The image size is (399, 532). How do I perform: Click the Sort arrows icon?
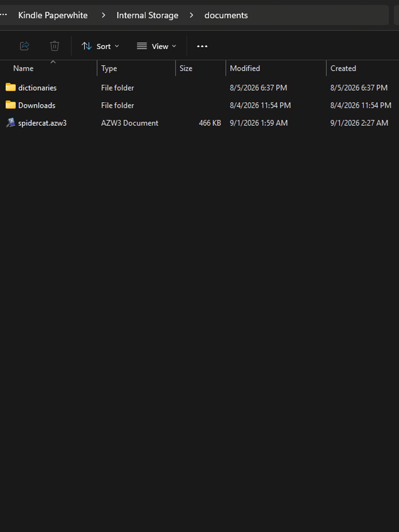[87, 46]
